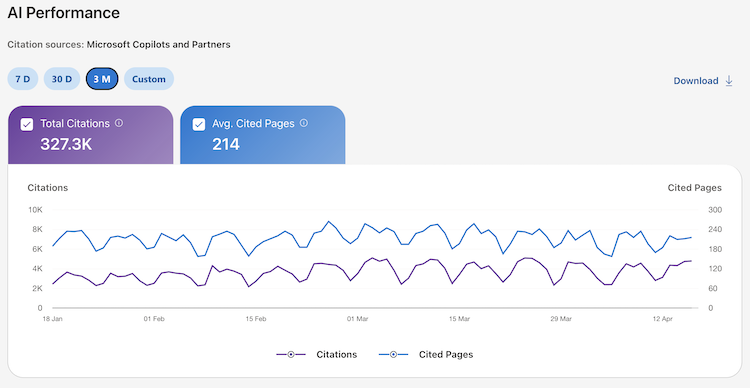750x388 pixels.
Task: Click the 15 Mar axis label
Action: 459,319
